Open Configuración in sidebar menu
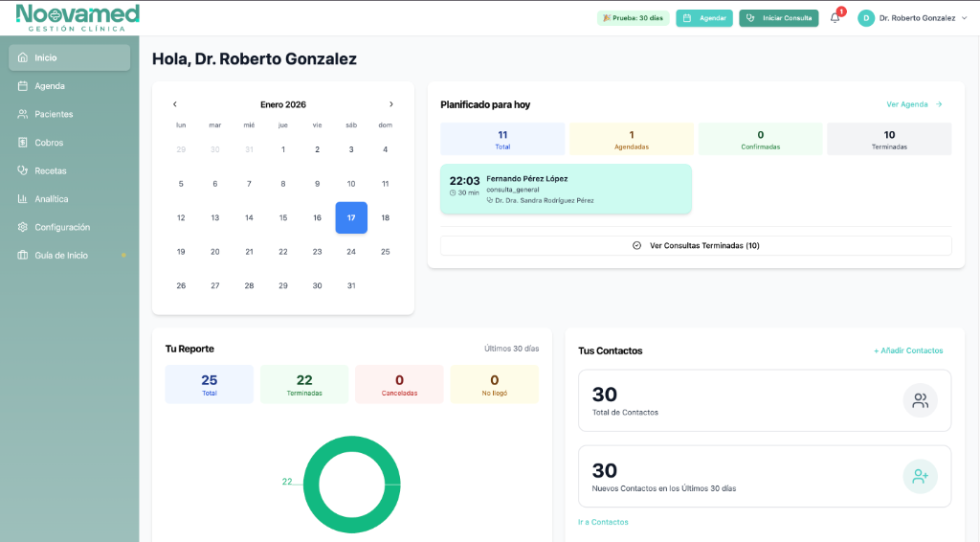 click(x=69, y=227)
